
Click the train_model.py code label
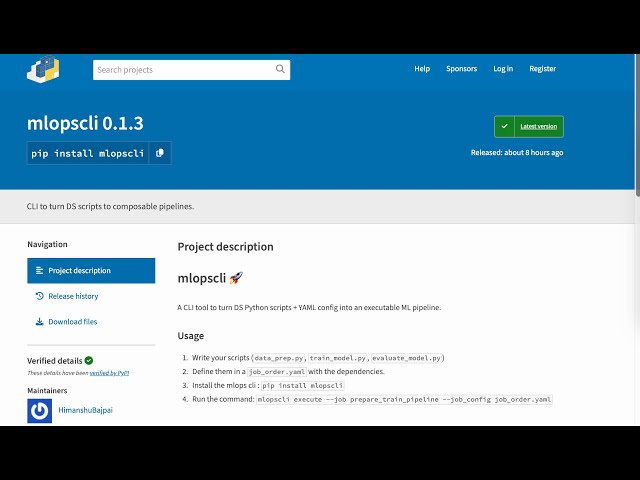tap(338, 358)
